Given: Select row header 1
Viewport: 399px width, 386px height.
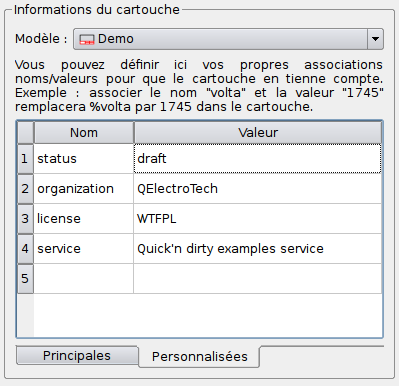Looking at the screenshot, I should click(25, 159).
